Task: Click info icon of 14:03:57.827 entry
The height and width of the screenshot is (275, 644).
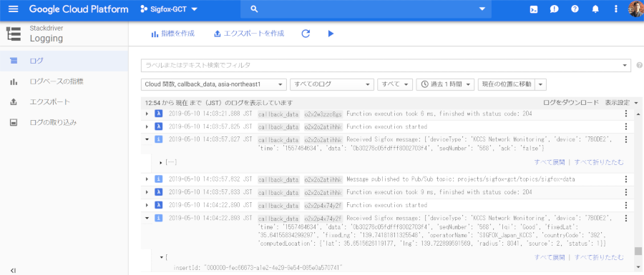Action: 158,139
